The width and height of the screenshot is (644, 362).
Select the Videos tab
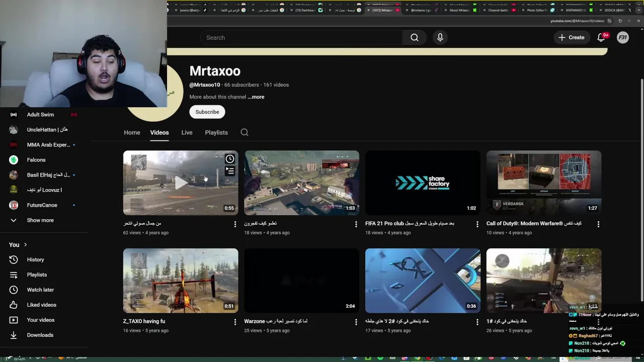coord(159,133)
